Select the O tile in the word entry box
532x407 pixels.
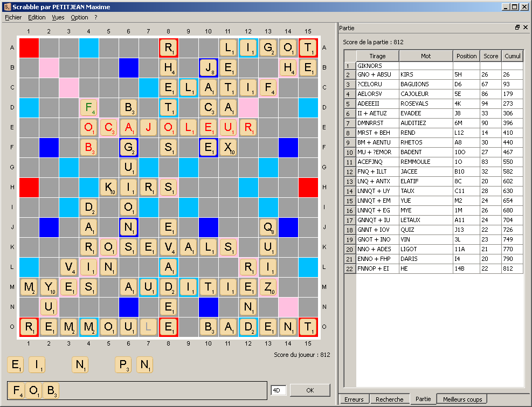point(33,390)
